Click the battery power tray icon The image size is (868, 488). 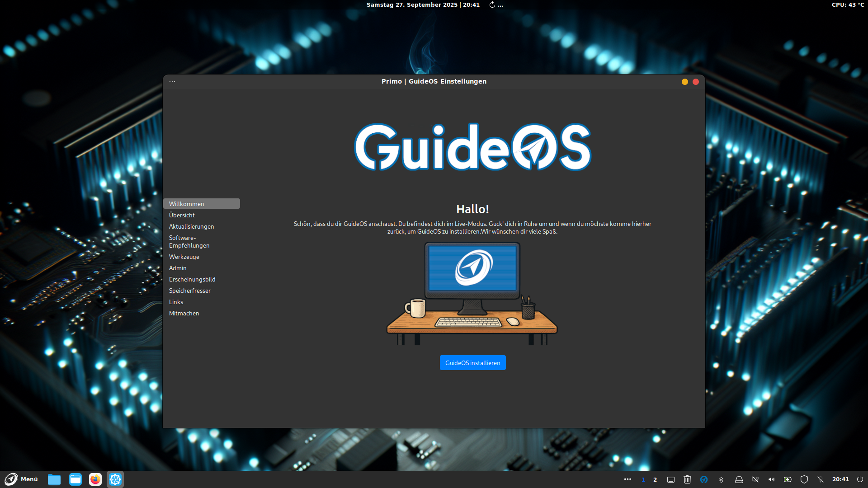click(788, 479)
